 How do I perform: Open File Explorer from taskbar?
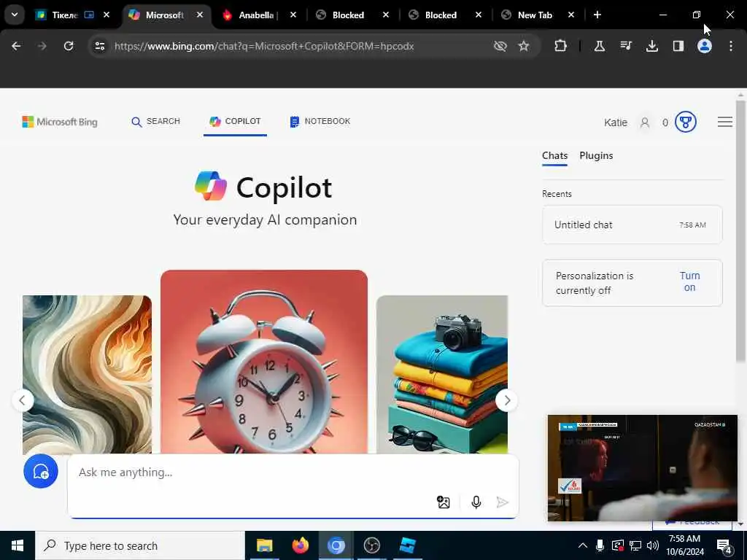264,545
